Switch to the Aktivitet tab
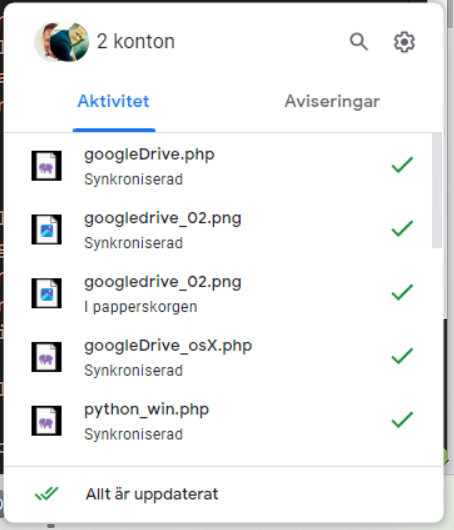This screenshot has height=530, width=454. 114,101
